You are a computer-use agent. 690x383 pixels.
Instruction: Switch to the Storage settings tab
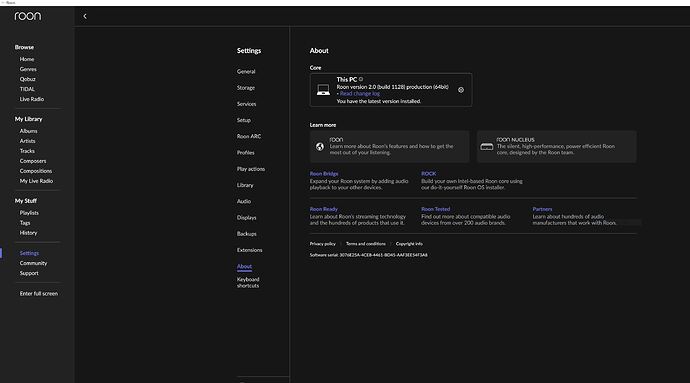pos(246,88)
